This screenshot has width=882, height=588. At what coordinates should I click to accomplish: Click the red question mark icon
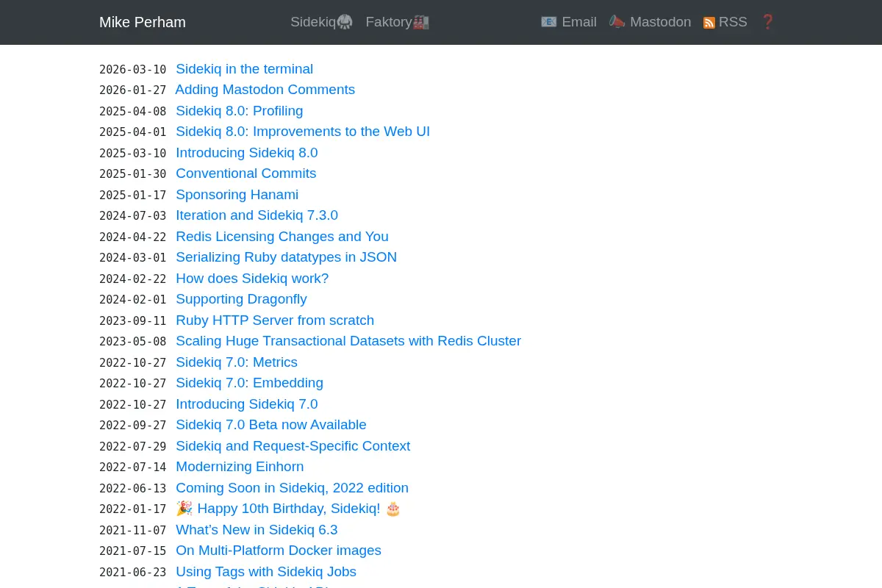tap(767, 22)
